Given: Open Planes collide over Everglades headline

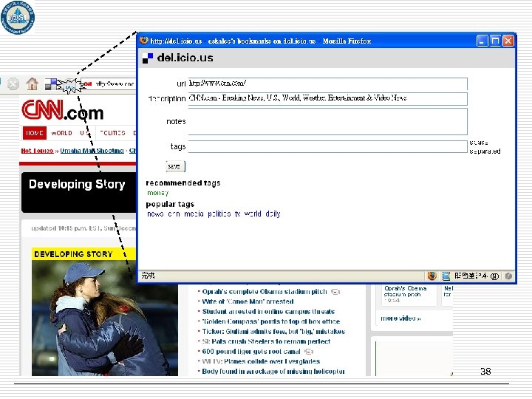Looking at the screenshot, I should (x=261, y=361).
